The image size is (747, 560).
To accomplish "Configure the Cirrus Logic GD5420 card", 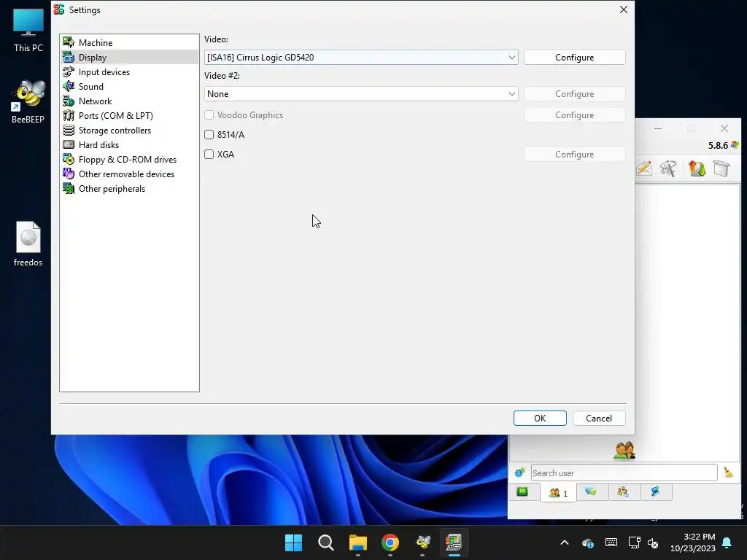I will [x=575, y=57].
